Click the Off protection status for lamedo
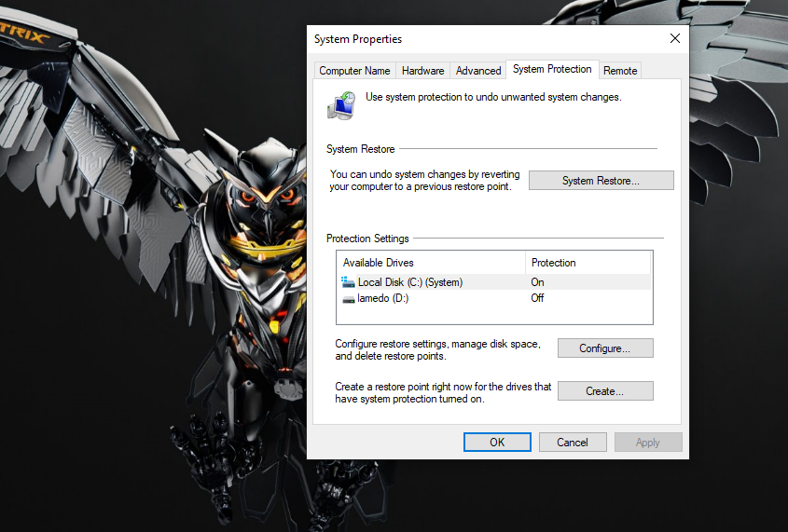The height and width of the screenshot is (532, 788). point(537,299)
